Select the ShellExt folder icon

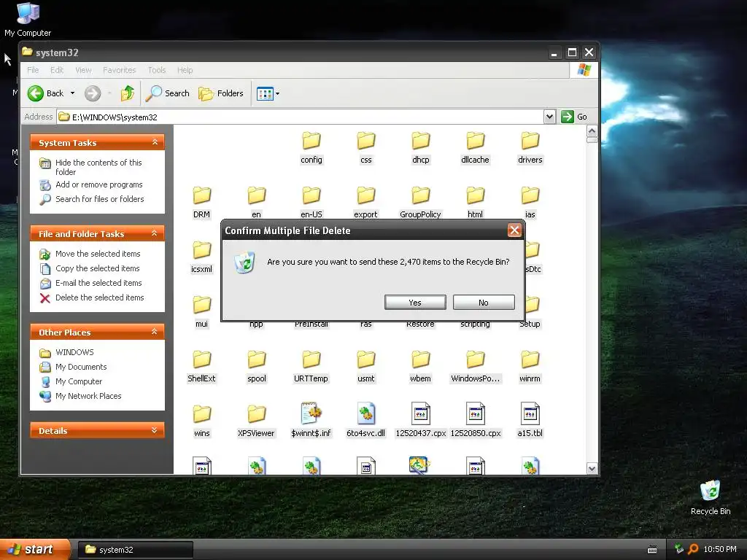[201, 360]
